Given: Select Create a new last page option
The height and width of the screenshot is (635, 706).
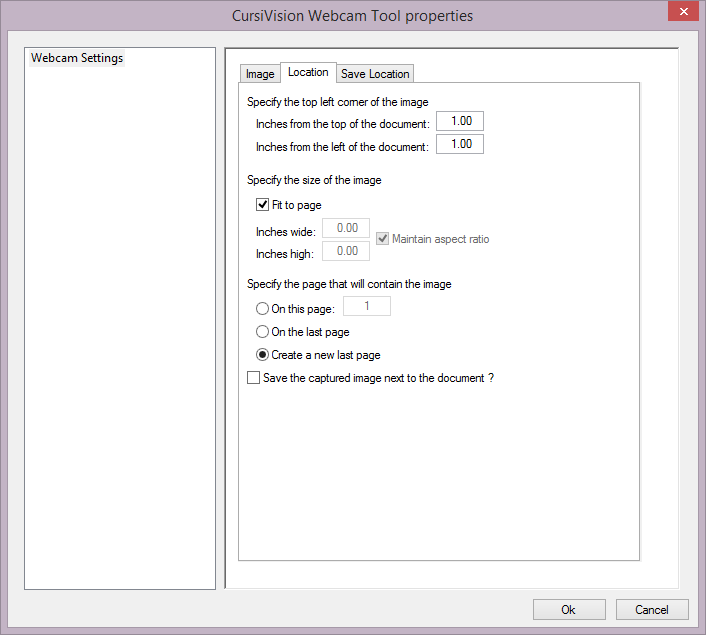Looking at the screenshot, I should 262,355.
